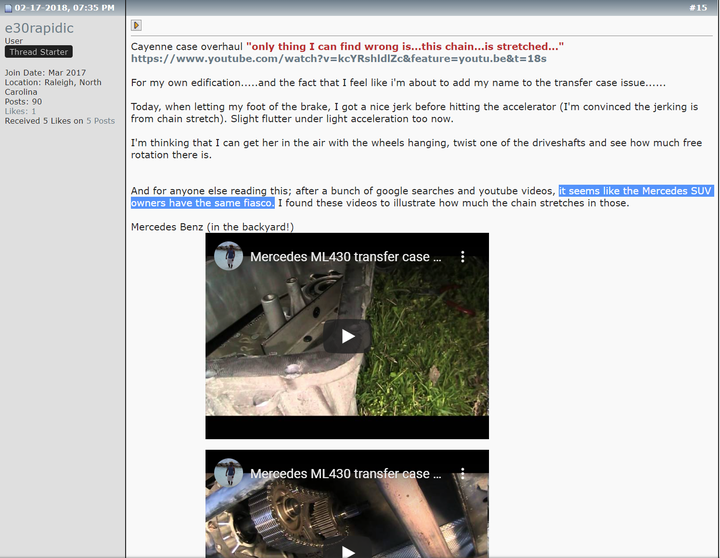Click the yellow arrow post icon
This screenshot has width=720, height=558.
point(136,25)
